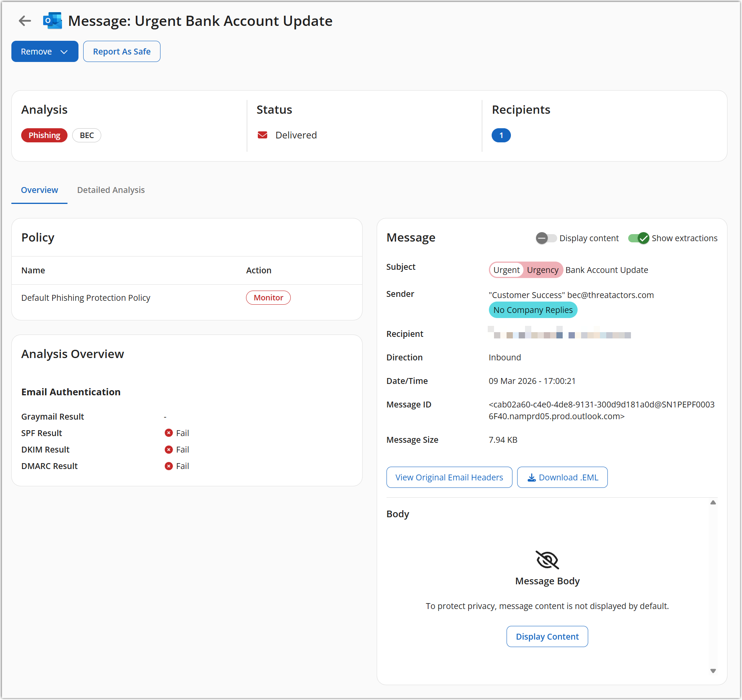Switch to the Detailed Analysis tab
This screenshot has width=742, height=700.
point(111,190)
